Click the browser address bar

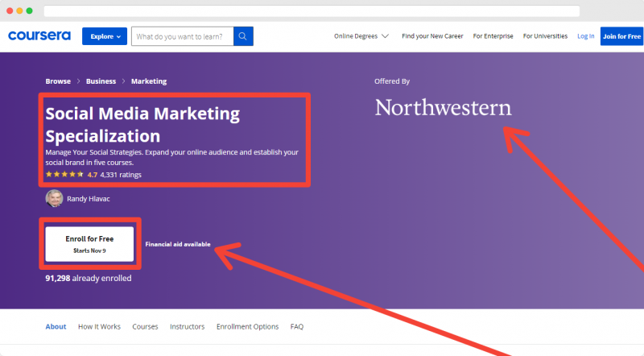[312, 10]
